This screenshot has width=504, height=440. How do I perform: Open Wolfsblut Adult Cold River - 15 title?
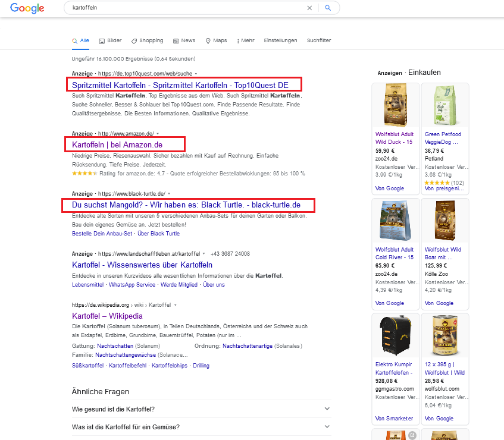(395, 253)
